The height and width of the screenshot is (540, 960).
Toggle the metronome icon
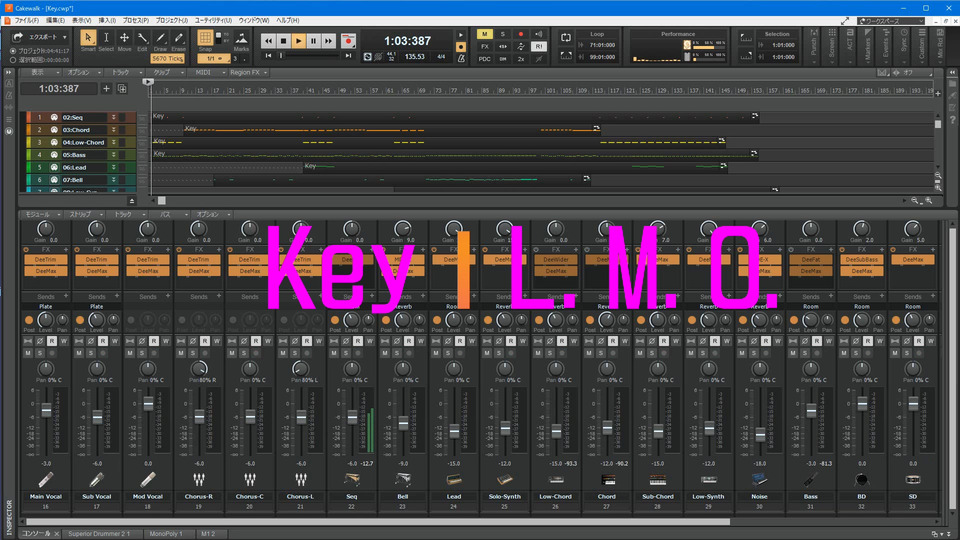click(462, 58)
